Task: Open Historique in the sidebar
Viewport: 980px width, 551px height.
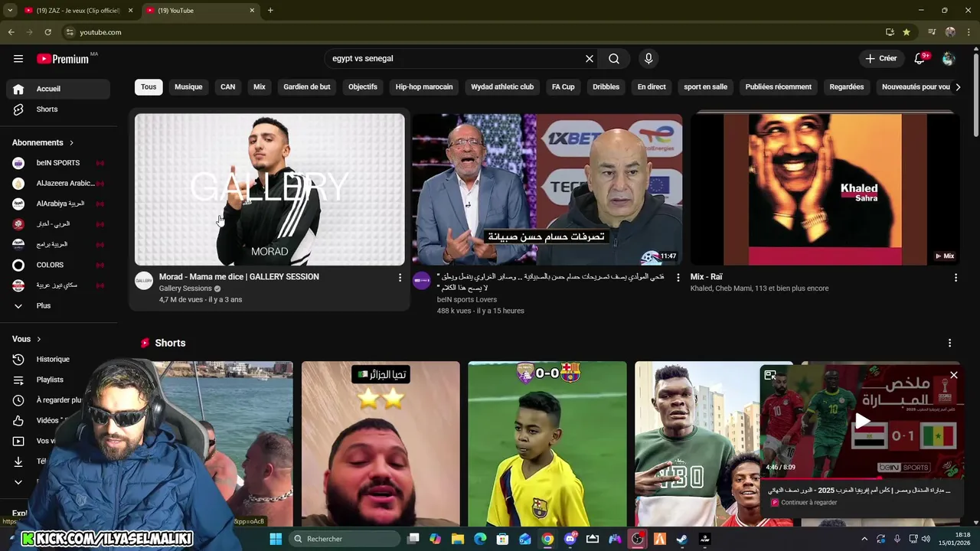Action: coord(58,359)
